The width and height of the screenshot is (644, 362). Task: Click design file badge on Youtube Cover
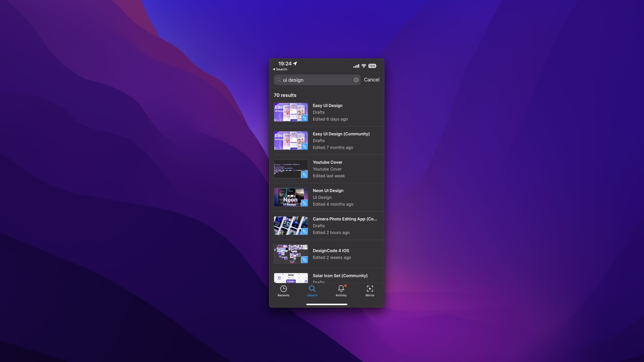pos(304,175)
